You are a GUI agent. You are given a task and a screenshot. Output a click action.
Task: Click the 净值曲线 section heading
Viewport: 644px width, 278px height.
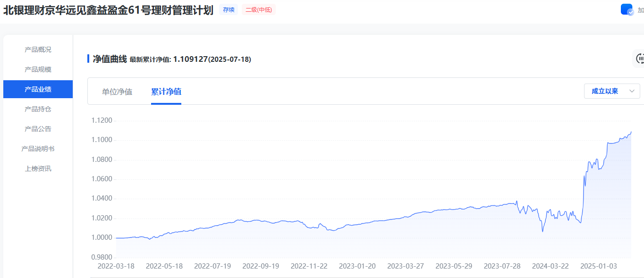pyautogui.click(x=110, y=59)
